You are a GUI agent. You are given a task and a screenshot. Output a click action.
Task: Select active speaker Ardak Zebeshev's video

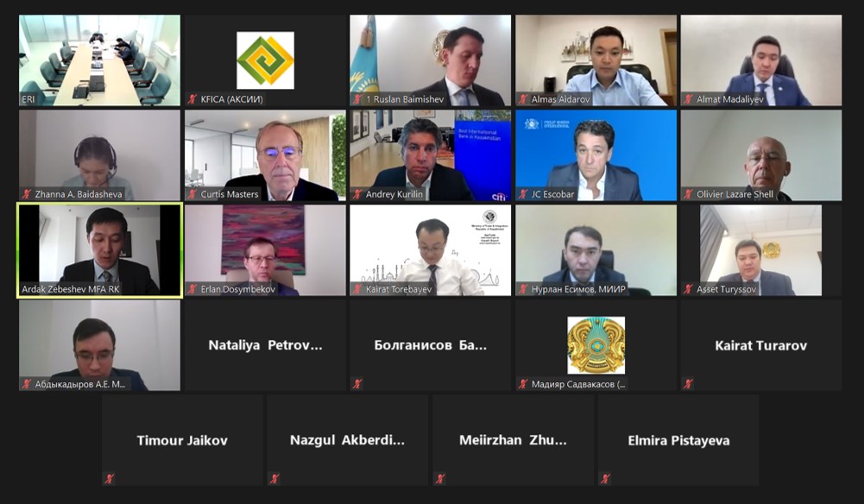click(100, 250)
